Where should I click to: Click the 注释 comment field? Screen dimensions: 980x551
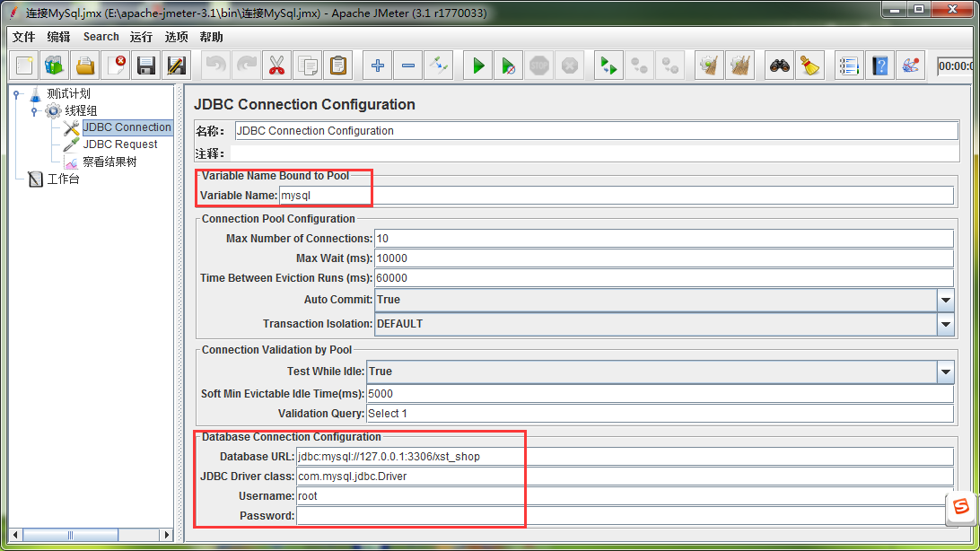pyautogui.click(x=594, y=153)
